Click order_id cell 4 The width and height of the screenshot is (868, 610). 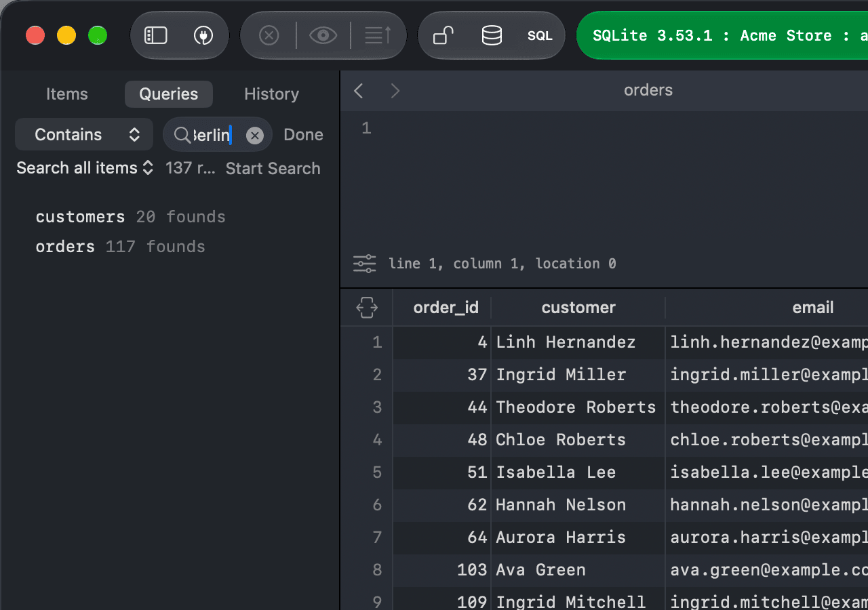click(442, 342)
